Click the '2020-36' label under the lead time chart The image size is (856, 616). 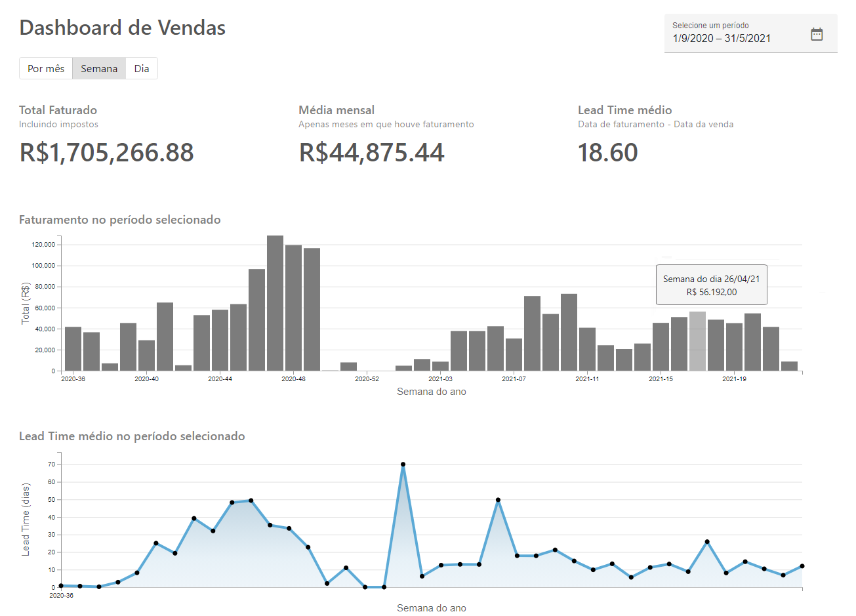[61, 596]
